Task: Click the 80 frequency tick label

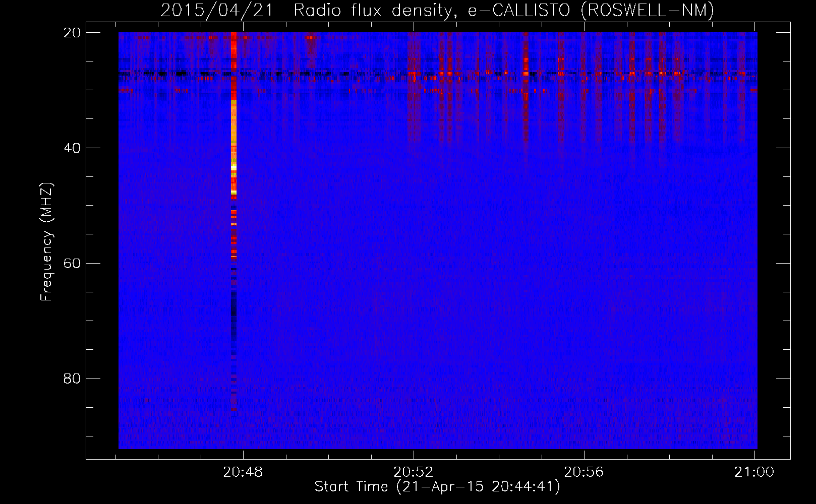Action: tap(72, 379)
